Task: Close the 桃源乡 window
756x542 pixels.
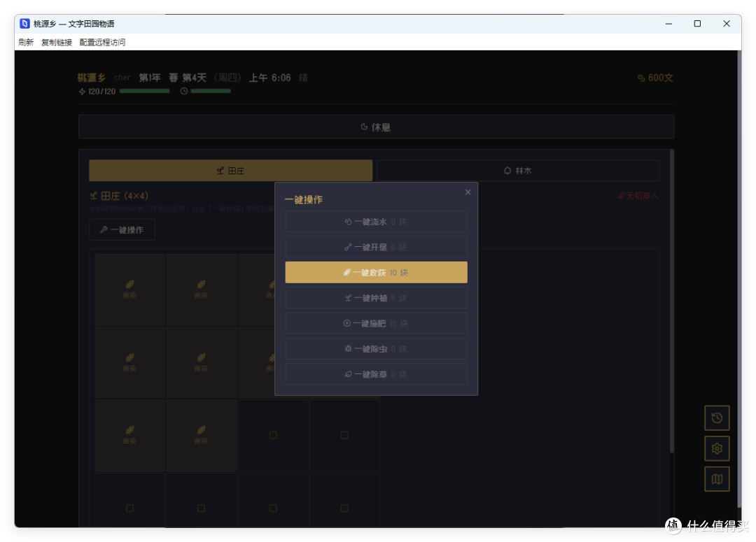Action: (727, 24)
